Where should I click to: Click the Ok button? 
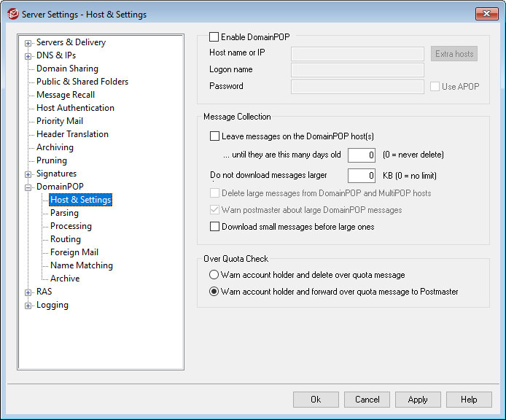pyautogui.click(x=316, y=400)
